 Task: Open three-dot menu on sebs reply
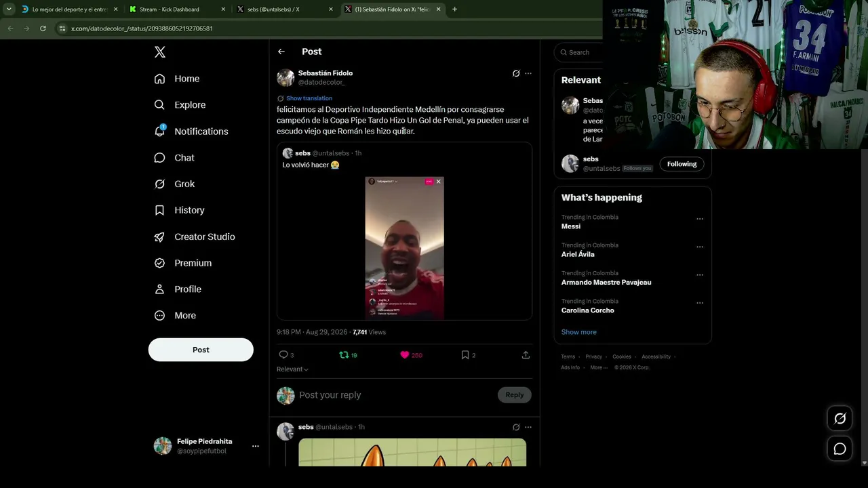[528, 427]
